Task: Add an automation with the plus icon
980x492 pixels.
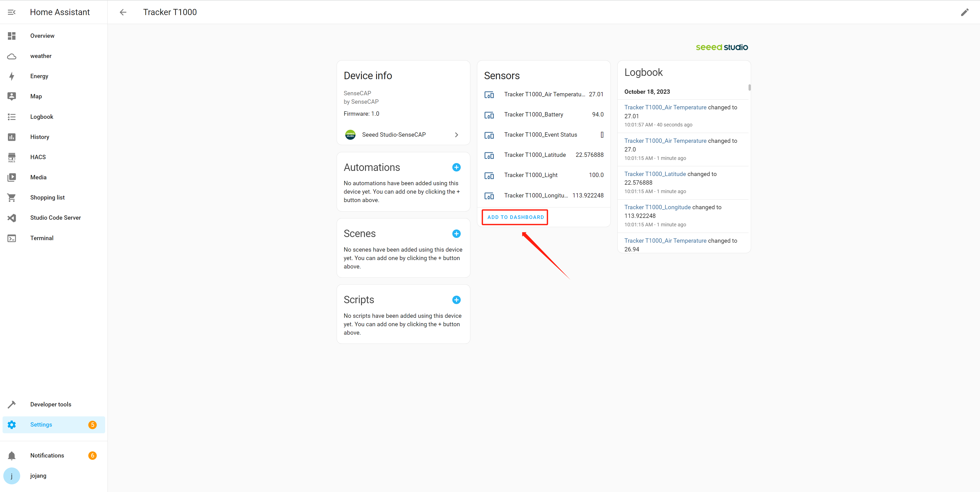Action: (457, 167)
